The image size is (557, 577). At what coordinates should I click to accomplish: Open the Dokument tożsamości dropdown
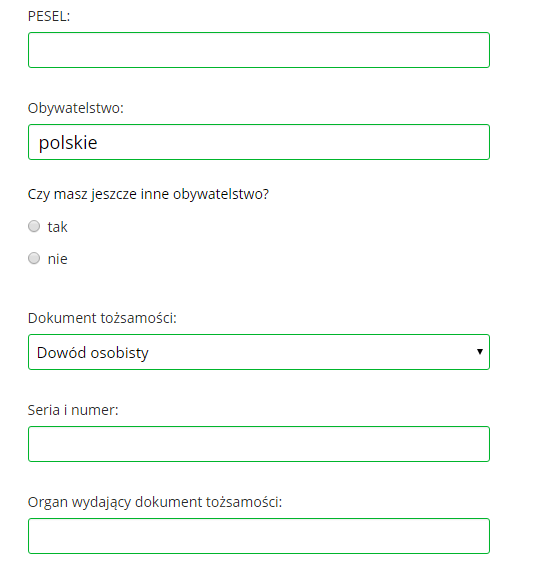pos(259,352)
